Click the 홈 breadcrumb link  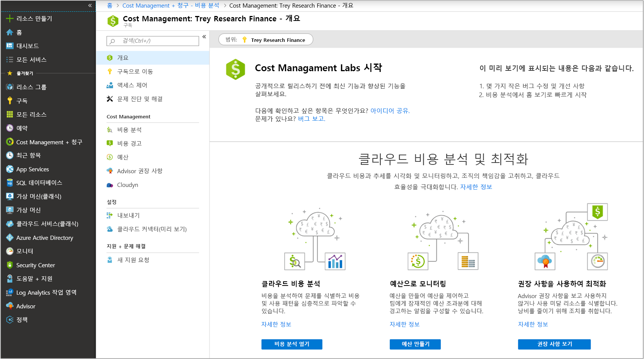pos(110,5)
